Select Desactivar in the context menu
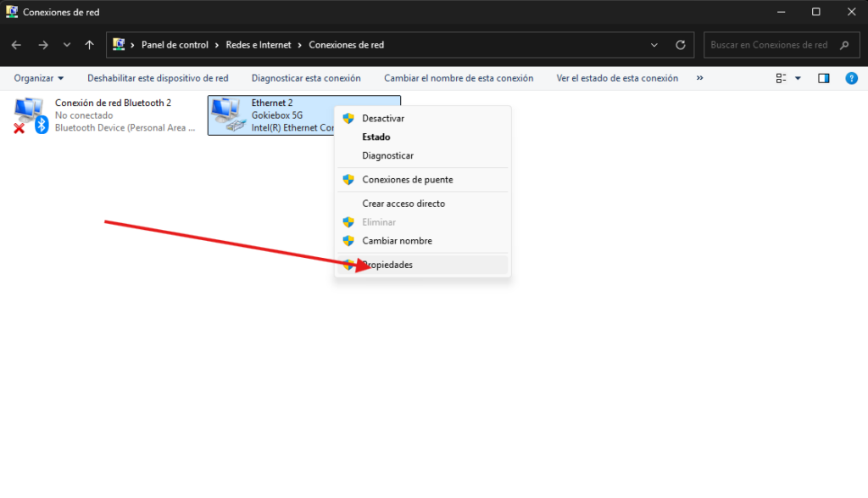 (383, 119)
